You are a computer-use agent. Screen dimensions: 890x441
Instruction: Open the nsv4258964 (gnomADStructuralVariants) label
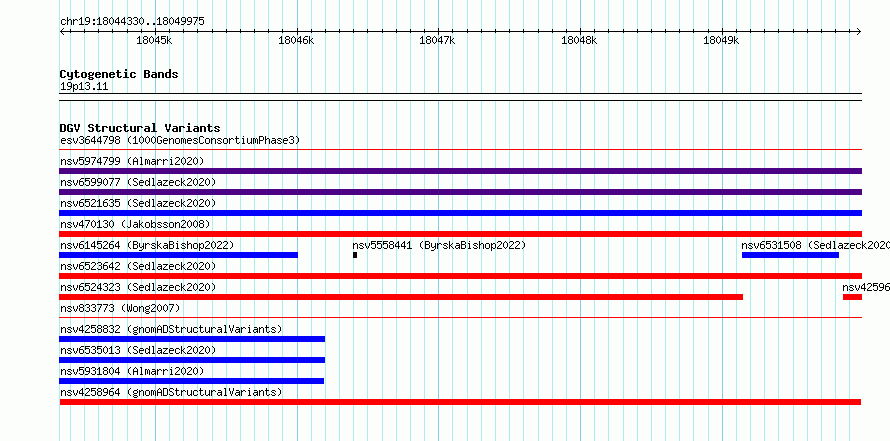171,392
